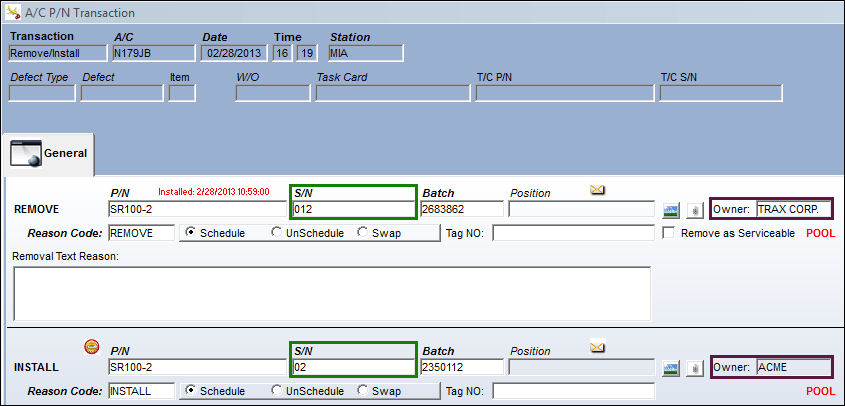Click the Reason Code field showing REMOVE
The image size is (845, 406).
(x=141, y=233)
